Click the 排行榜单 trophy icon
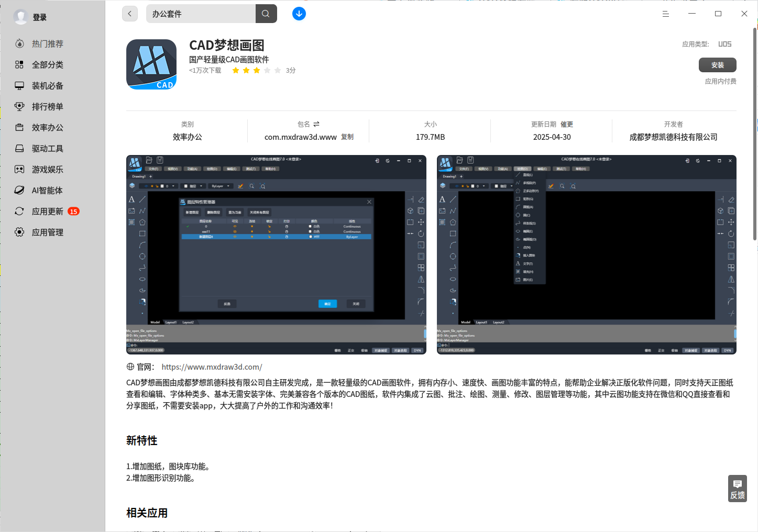The width and height of the screenshot is (758, 532). [x=19, y=106]
